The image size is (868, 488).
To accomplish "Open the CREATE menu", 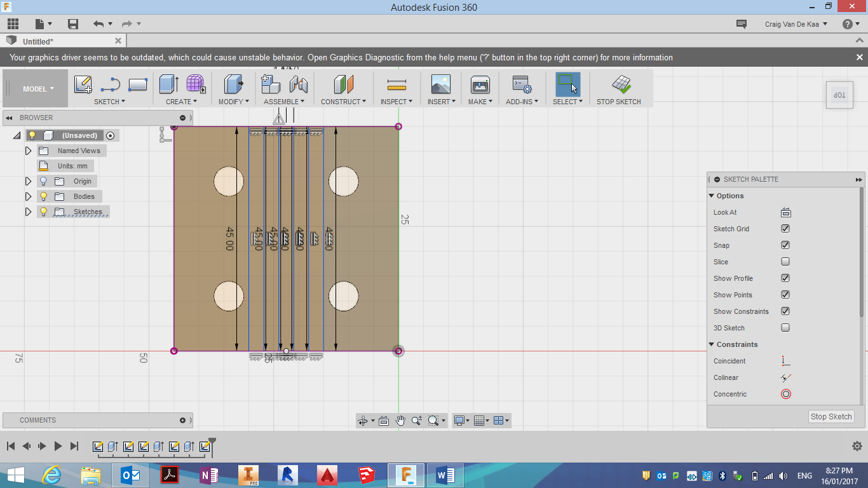I will tap(181, 102).
